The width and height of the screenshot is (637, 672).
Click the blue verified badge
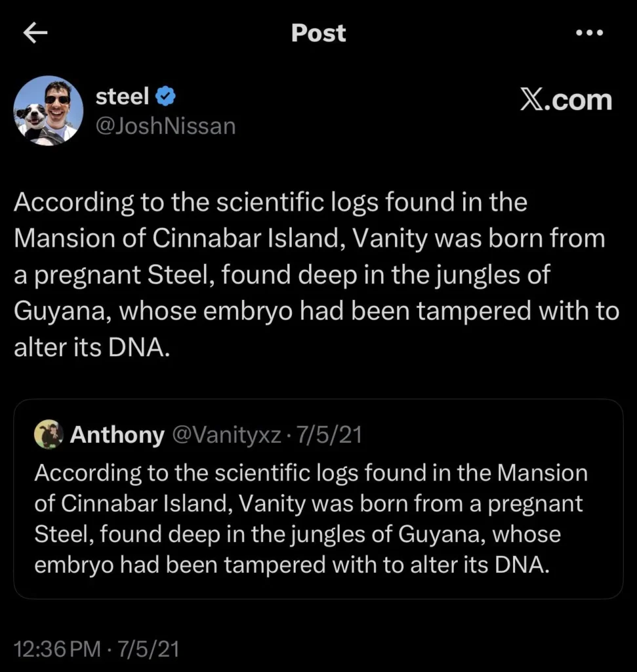click(167, 97)
